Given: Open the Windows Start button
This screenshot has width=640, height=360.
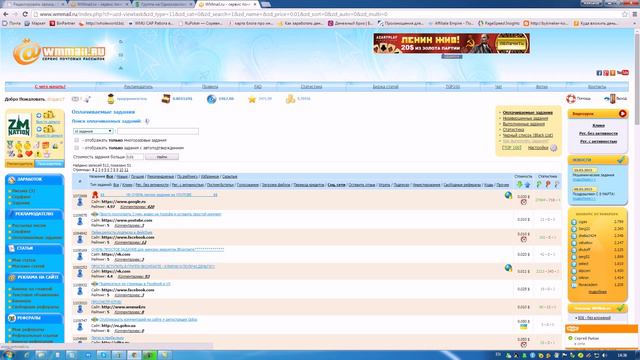Looking at the screenshot, I should pyautogui.click(x=8, y=355).
